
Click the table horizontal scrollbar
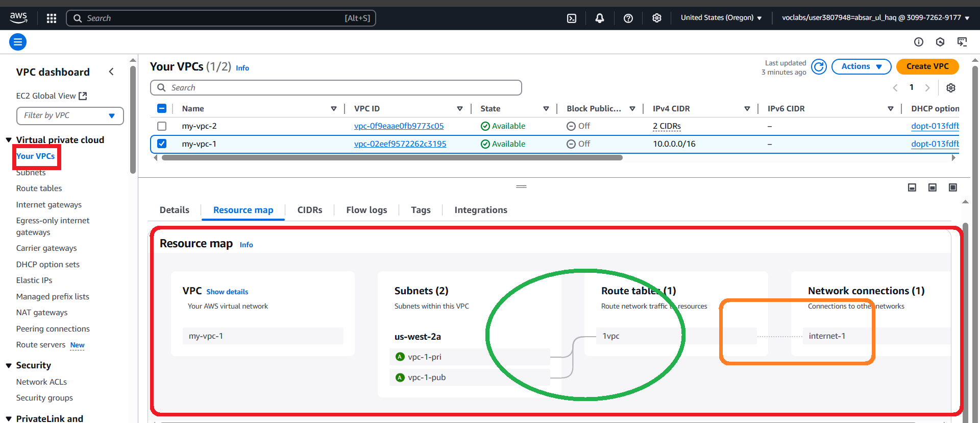392,158
